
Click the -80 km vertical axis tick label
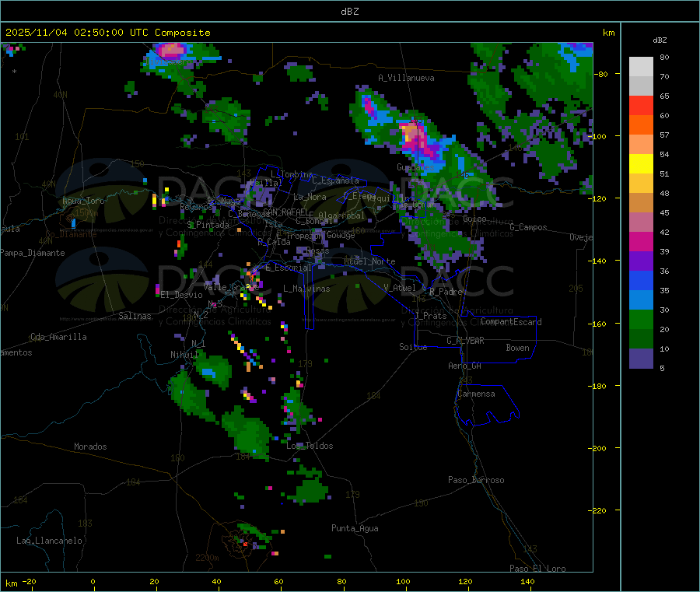[x=600, y=74]
